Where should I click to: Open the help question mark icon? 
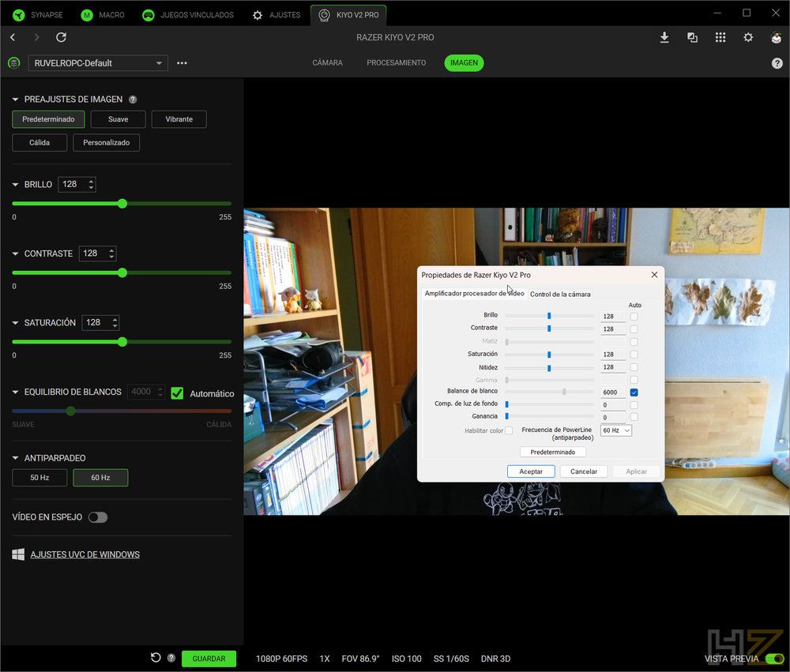tap(777, 63)
